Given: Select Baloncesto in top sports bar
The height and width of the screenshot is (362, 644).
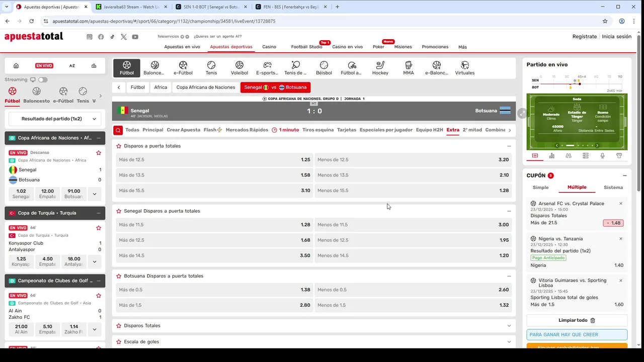Looking at the screenshot, I should (154, 68).
